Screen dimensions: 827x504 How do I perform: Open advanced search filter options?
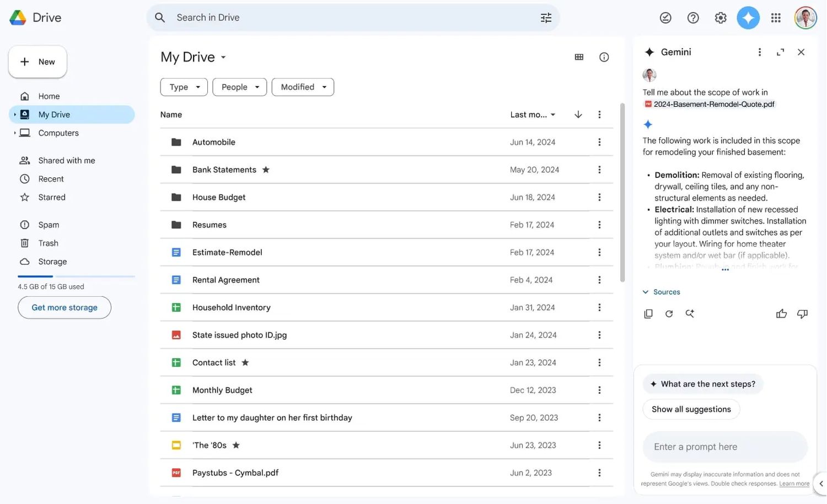pos(546,18)
